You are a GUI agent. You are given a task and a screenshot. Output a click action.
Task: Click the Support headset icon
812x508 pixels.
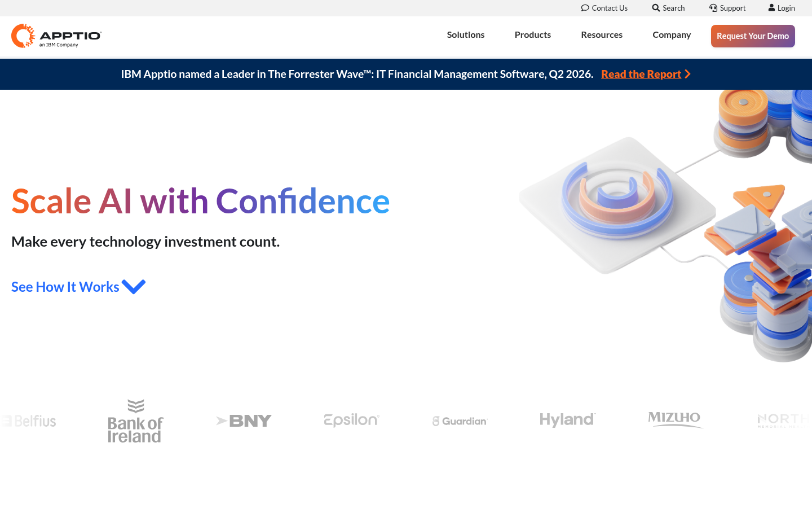tap(713, 8)
